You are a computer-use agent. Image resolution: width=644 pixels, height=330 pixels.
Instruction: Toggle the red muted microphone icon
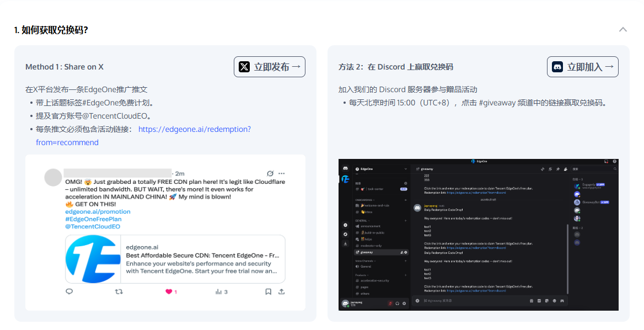[390, 304]
